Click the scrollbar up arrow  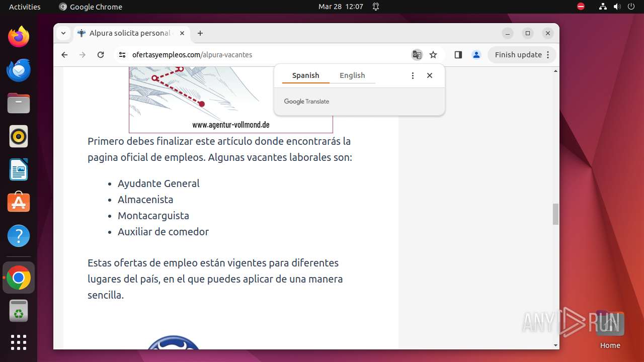click(x=555, y=71)
